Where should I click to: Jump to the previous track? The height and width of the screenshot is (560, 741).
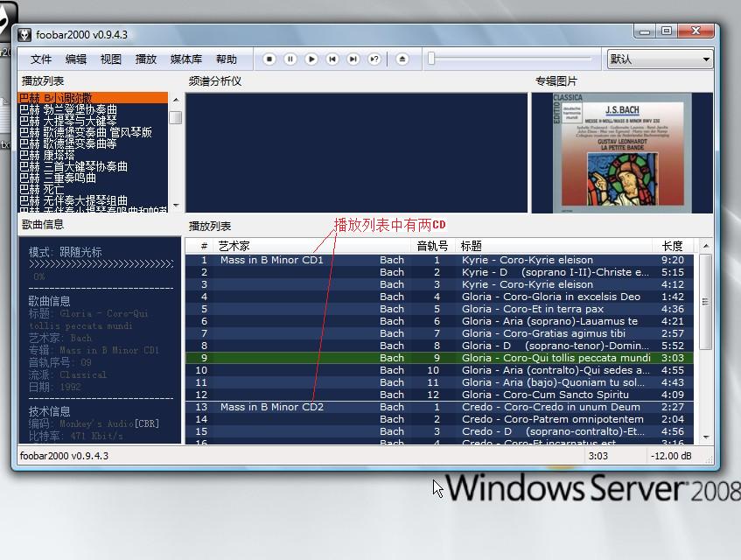[332, 59]
